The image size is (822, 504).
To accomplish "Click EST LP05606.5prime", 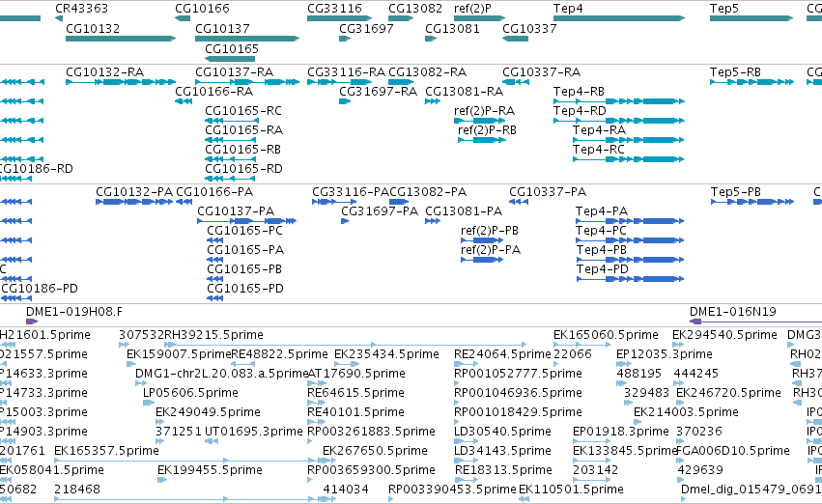I will pos(191,393).
